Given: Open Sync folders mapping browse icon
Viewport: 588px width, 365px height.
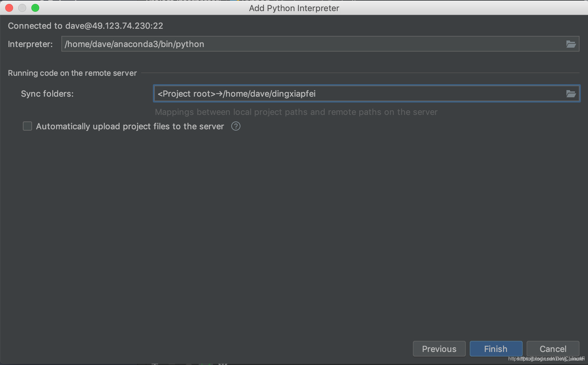Looking at the screenshot, I should coord(571,94).
